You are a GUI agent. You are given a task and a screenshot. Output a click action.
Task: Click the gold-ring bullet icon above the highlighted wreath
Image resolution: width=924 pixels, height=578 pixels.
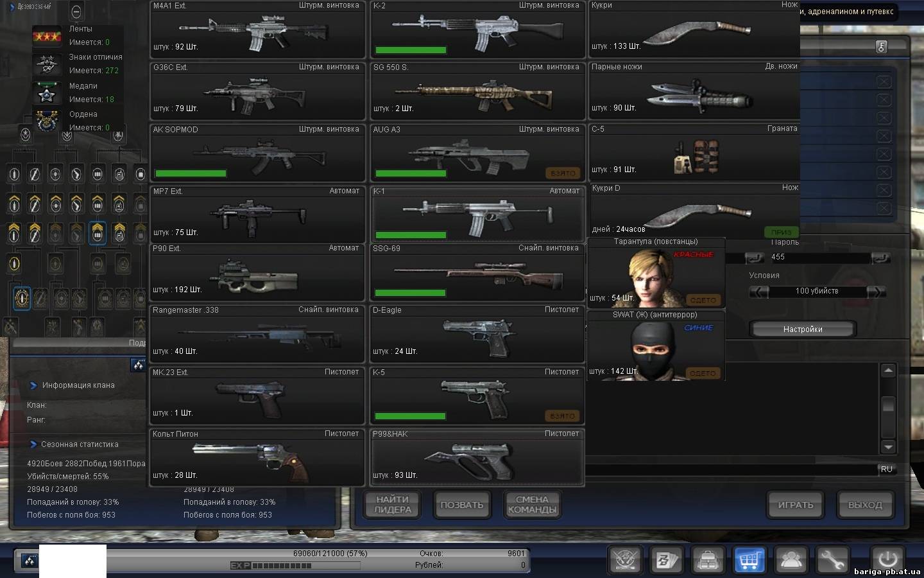tap(14, 263)
